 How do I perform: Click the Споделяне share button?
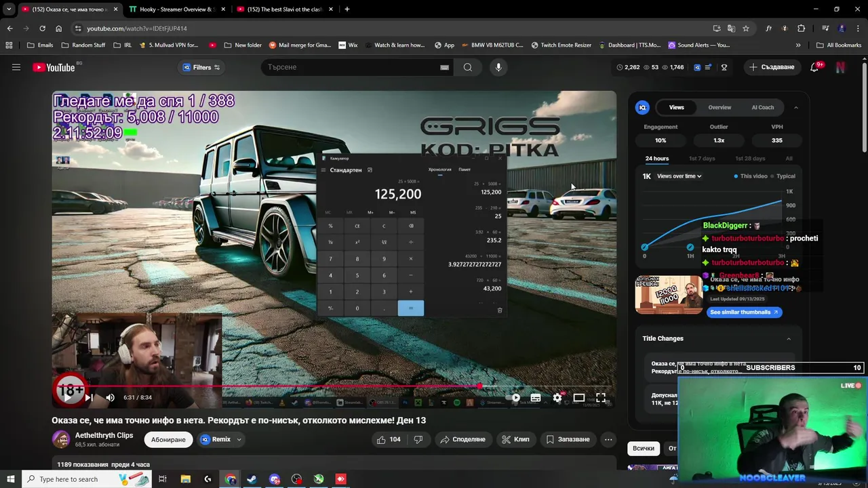tap(462, 439)
